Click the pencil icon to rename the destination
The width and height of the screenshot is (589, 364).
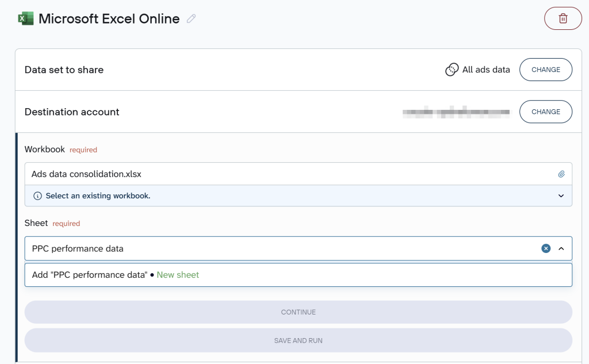click(x=191, y=19)
